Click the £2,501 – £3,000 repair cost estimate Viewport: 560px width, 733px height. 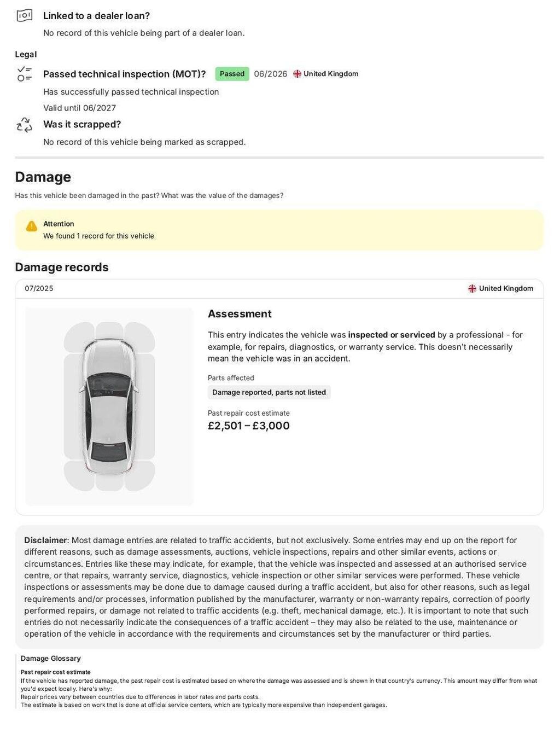tap(249, 426)
